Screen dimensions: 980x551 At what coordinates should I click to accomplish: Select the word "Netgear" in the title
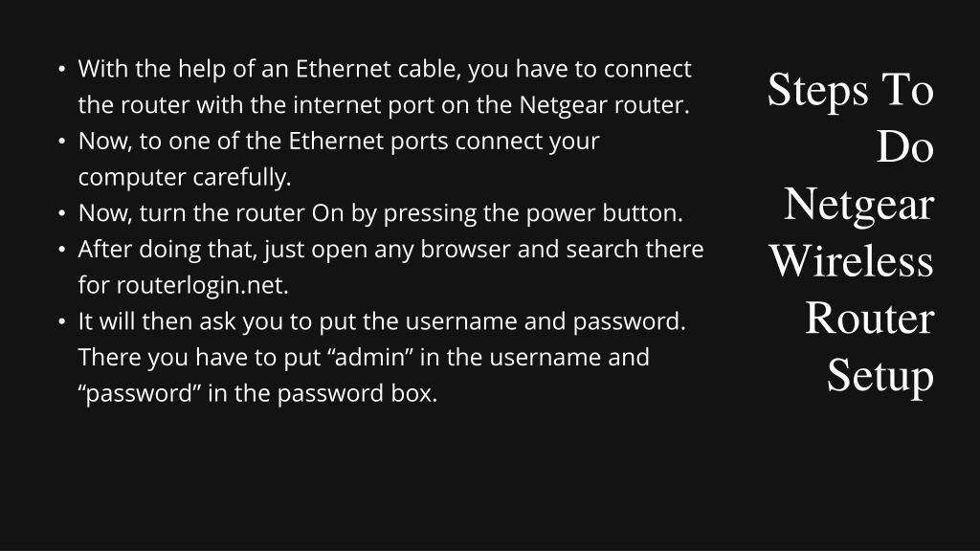coord(858,205)
